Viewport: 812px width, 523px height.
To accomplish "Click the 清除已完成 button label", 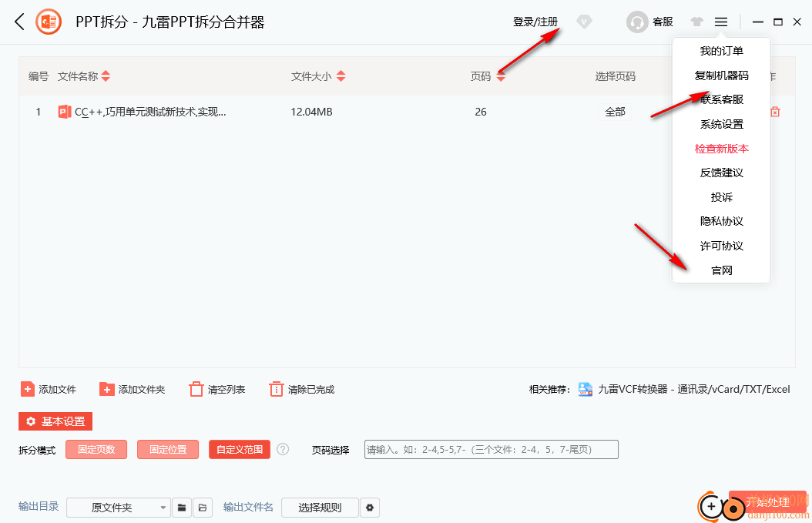I will tap(311, 390).
